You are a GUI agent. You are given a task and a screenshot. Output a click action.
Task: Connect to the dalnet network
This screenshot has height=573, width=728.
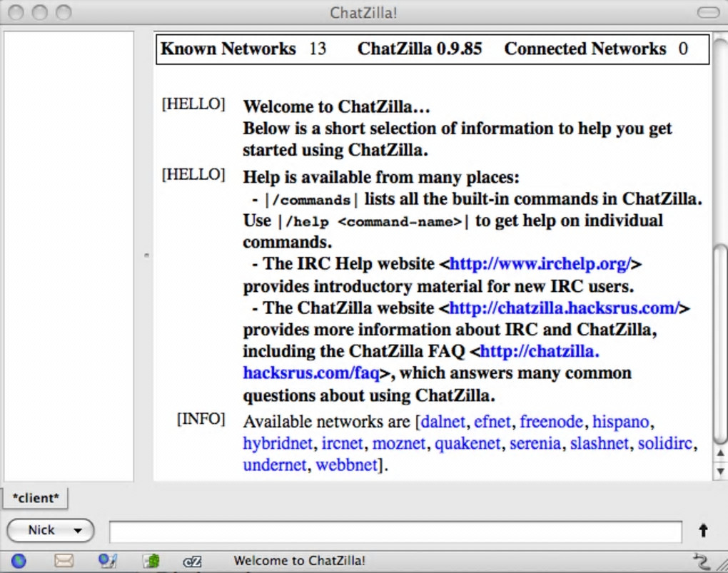443,422
